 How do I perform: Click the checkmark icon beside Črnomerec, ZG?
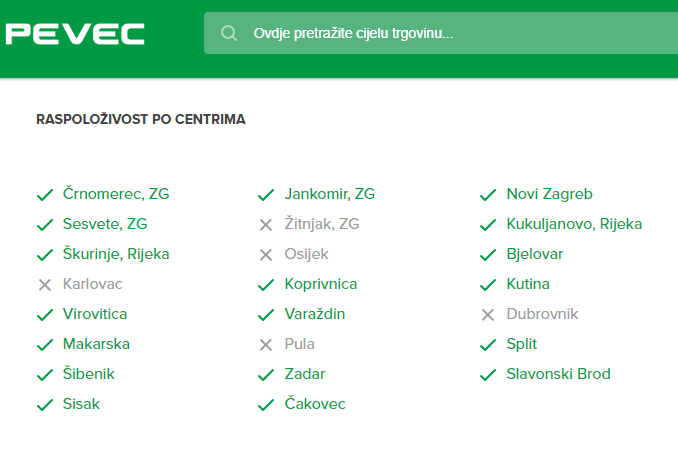[x=44, y=194]
